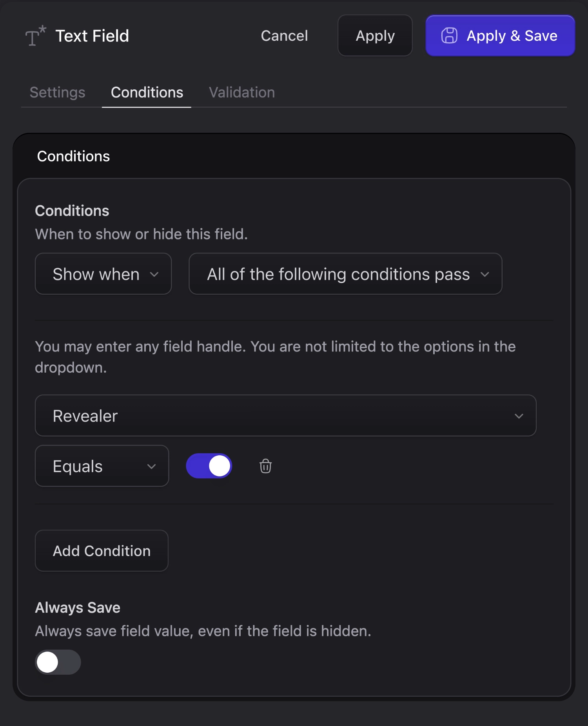
Task: Click the Text Field type icon
Action: pos(34,36)
